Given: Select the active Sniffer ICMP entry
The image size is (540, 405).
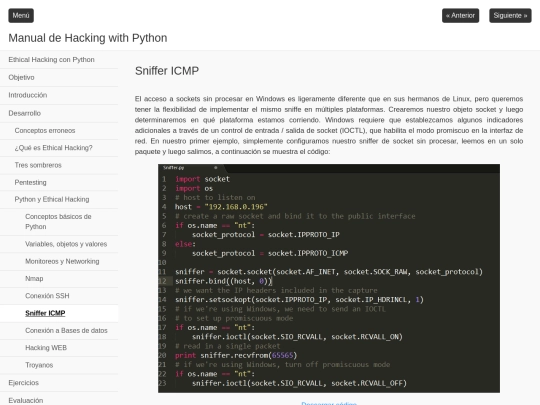Looking at the screenshot, I should 45,313.
